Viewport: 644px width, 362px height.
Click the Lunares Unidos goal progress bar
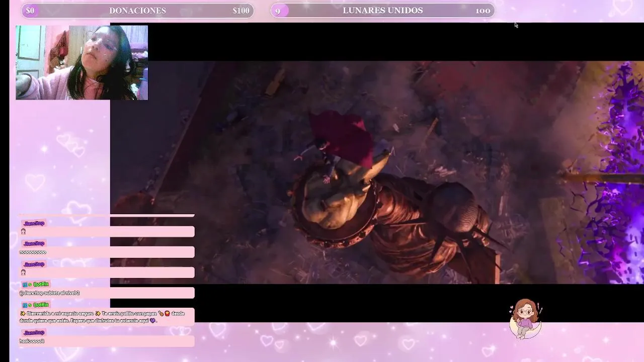tap(383, 11)
